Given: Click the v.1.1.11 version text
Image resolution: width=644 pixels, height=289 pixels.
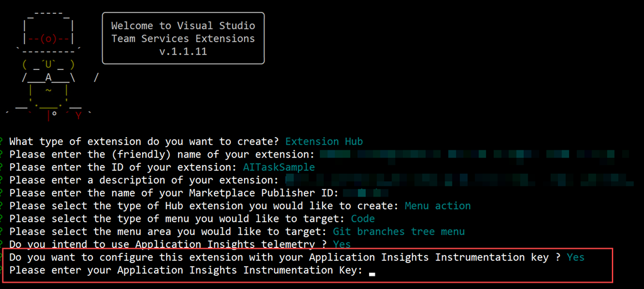Looking at the screenshot, I should [183, 52].
